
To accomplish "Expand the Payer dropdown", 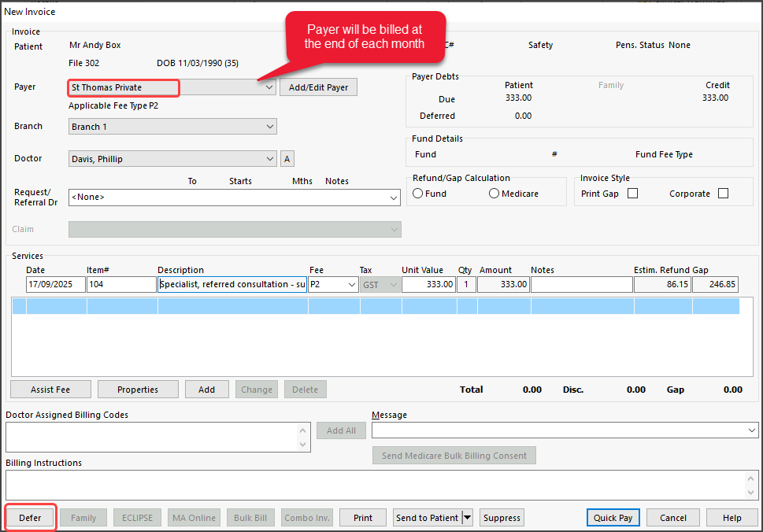I will pyautogui.click(x=269, y=87).
